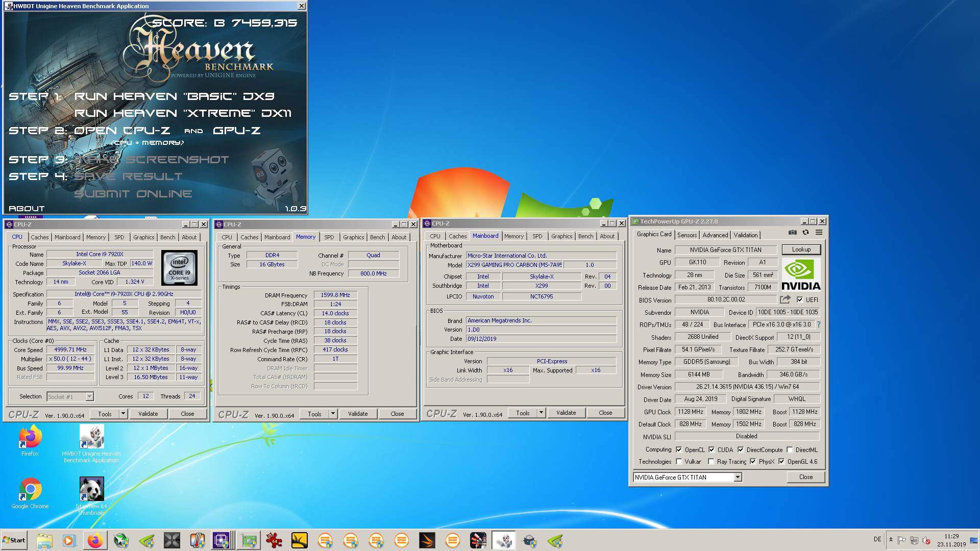Take a GPU-Z screenshot with camera icon
Image resolution: width=980 pixels, height=551 pixels.
[x=792, y=233]
